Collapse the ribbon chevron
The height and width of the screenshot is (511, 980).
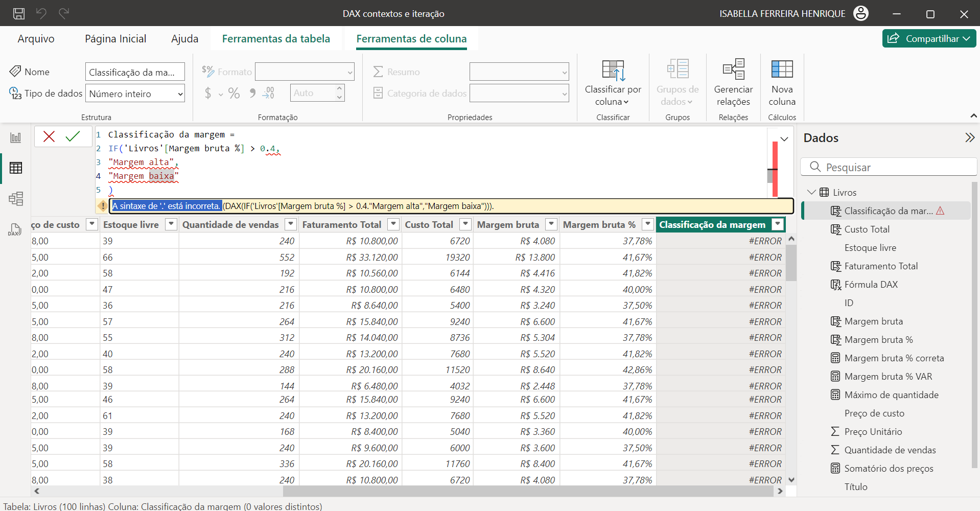pos(973,116)
